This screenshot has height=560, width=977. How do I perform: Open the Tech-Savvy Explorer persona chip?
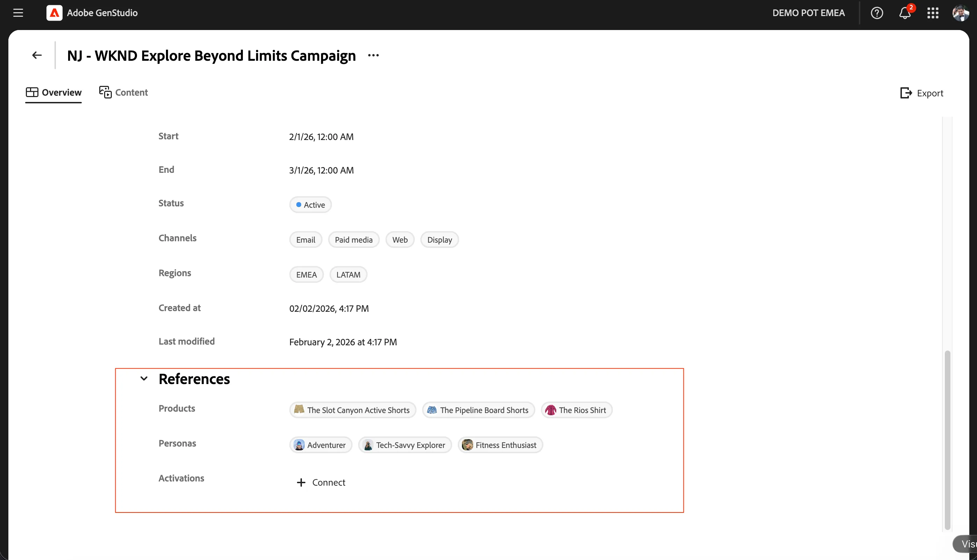[x=405, y=445]
